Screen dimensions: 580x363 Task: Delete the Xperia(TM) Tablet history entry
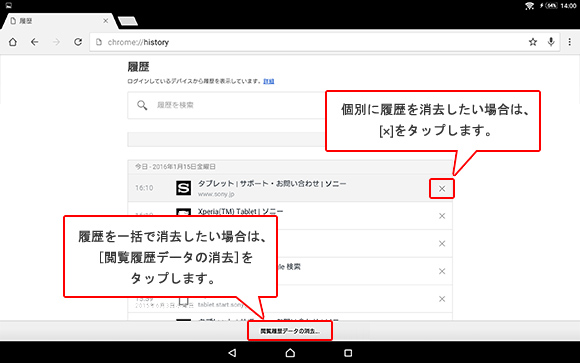(442, 216)
